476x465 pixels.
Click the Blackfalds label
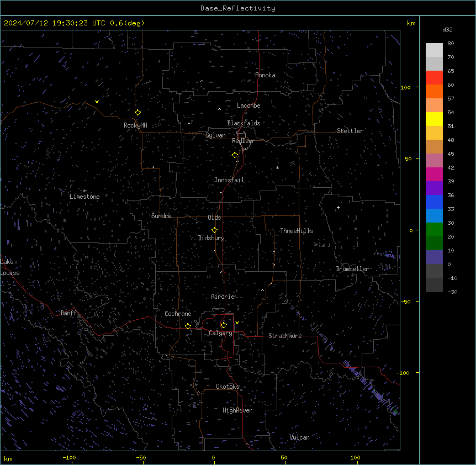point(244,123)
